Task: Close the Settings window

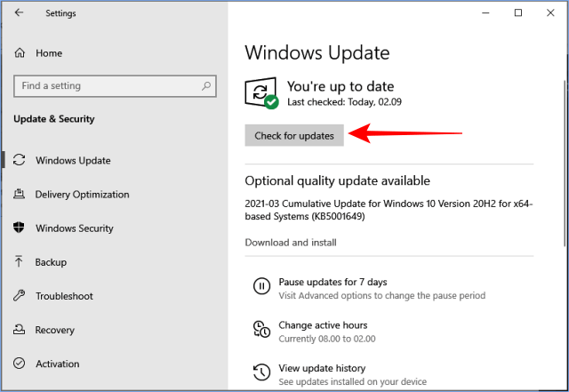Action: click(x=550, y=13)
